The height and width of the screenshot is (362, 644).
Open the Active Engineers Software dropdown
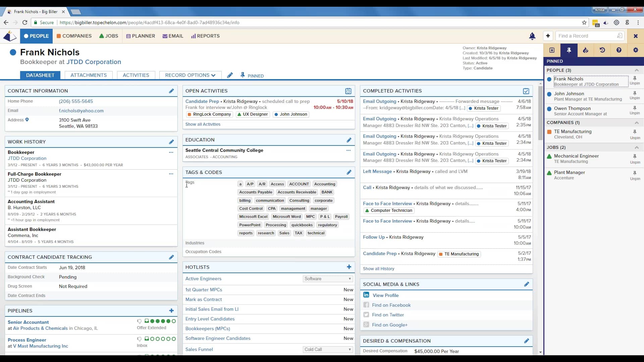tap(327, 279)
